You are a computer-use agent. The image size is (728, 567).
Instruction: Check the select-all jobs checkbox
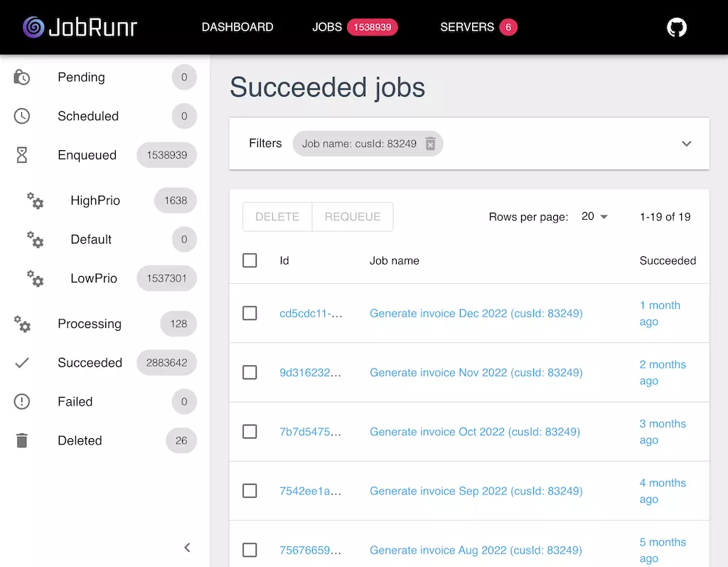(x=250, y=260)
